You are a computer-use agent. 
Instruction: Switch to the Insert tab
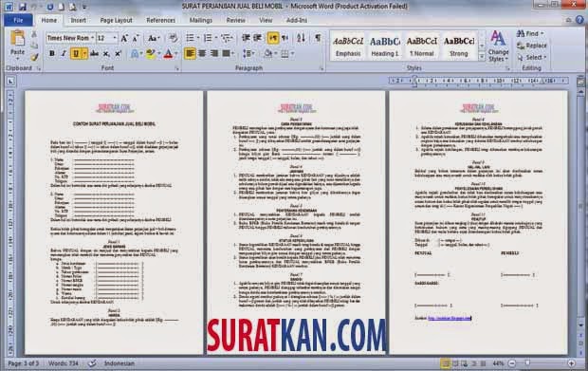click(79, 20)
